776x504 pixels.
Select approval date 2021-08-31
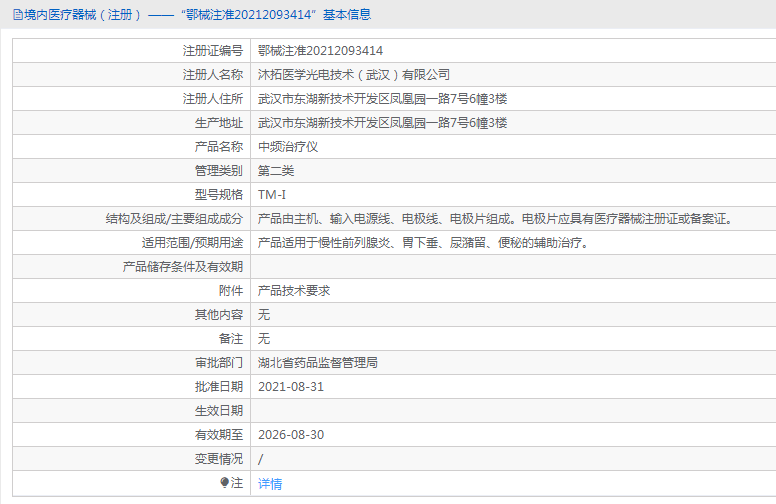pos(291,387)
